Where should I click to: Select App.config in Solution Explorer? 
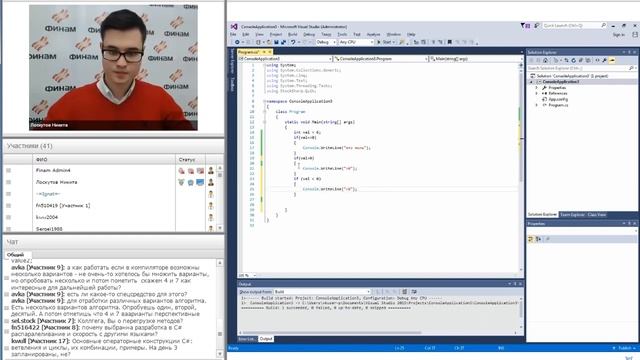tap(558, 99)
